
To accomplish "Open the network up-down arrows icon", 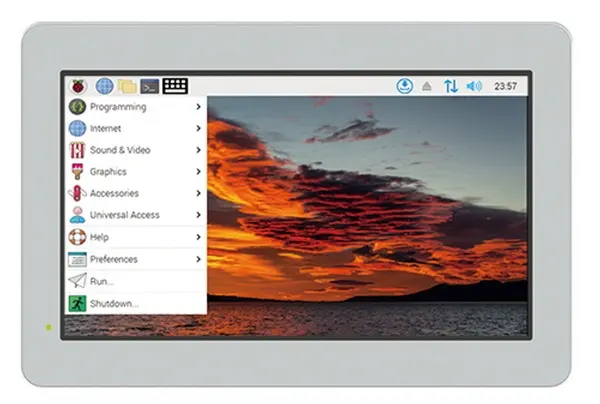I will [x=451, y=86].
